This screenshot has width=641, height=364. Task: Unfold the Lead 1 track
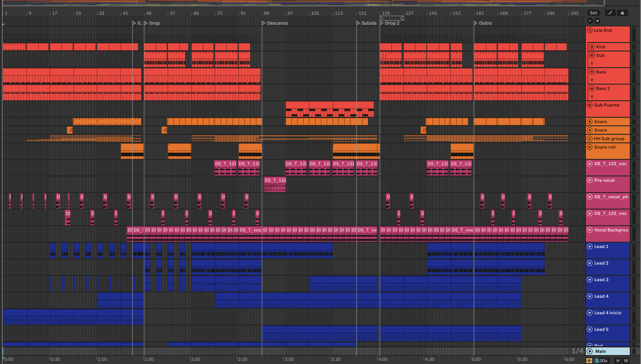590,246
